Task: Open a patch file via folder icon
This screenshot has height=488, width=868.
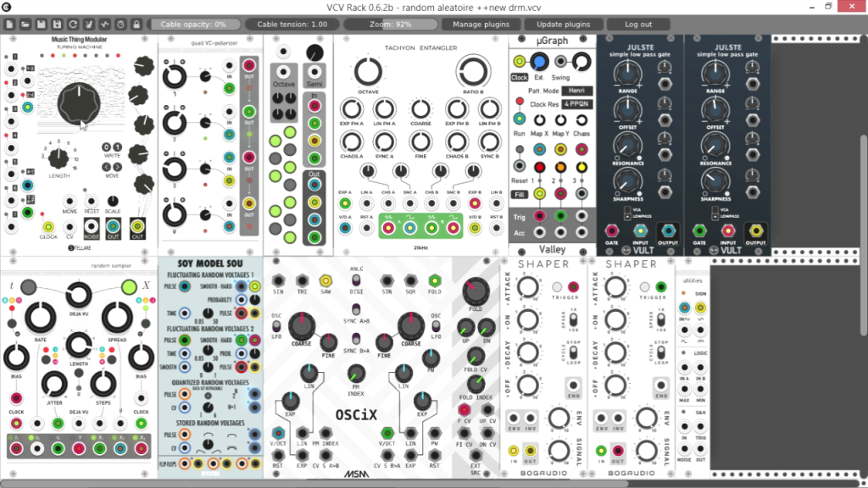Action: [25, 25]
